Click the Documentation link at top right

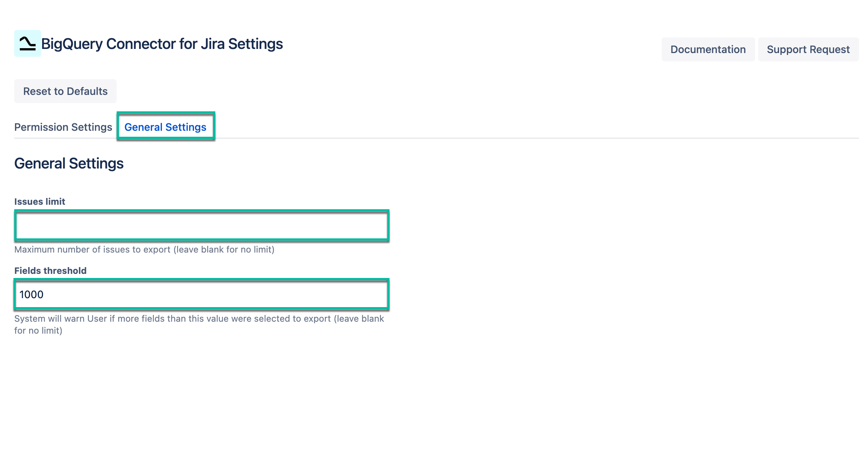click(x=708, y=49)
